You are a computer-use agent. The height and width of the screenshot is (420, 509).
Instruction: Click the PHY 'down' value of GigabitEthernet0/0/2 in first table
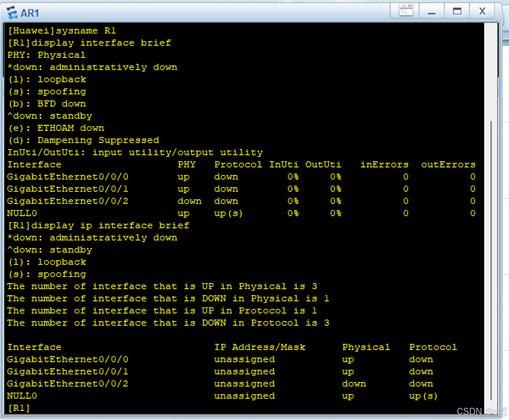(190, 201)
